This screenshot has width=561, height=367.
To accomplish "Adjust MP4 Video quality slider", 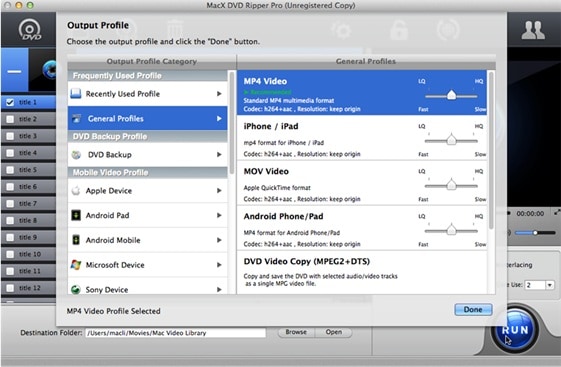I will [x=451, y=96].
